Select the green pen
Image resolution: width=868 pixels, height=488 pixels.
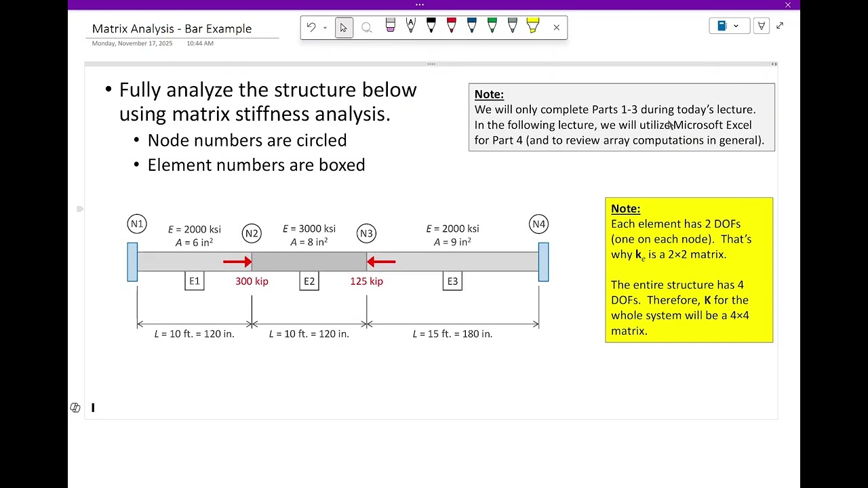492,26
